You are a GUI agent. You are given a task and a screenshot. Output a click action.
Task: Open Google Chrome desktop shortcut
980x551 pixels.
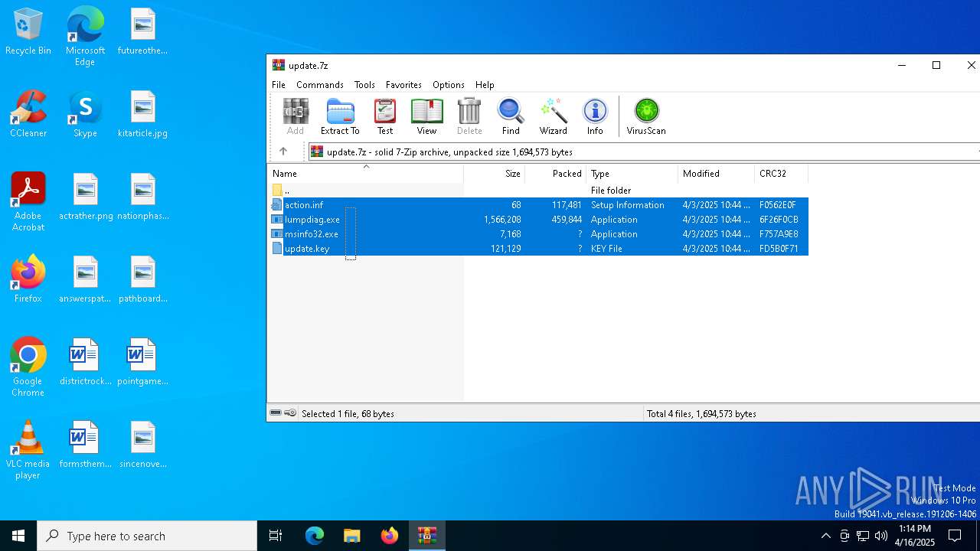(28, 367)
